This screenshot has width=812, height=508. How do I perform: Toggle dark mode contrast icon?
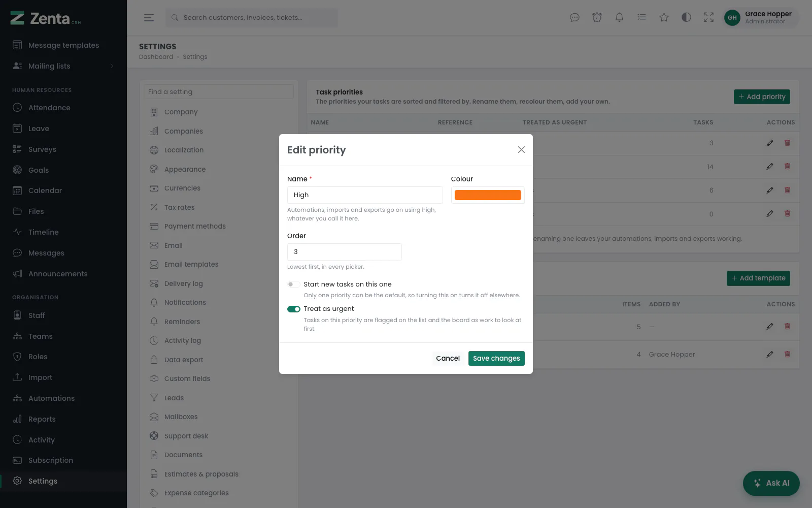tap(686, 18)
